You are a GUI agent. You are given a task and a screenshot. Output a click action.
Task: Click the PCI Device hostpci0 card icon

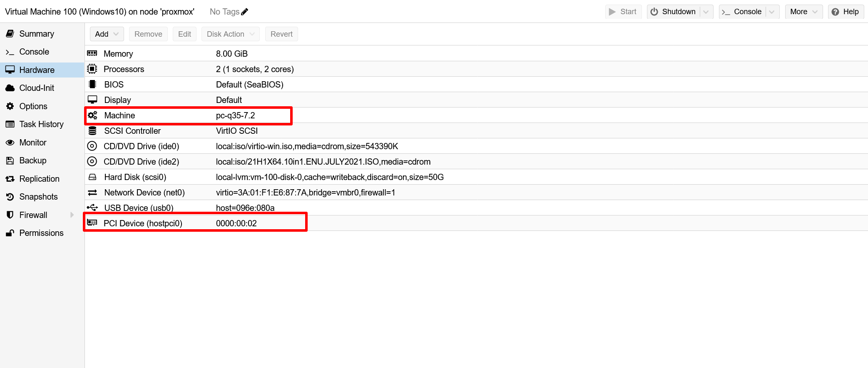92,223
